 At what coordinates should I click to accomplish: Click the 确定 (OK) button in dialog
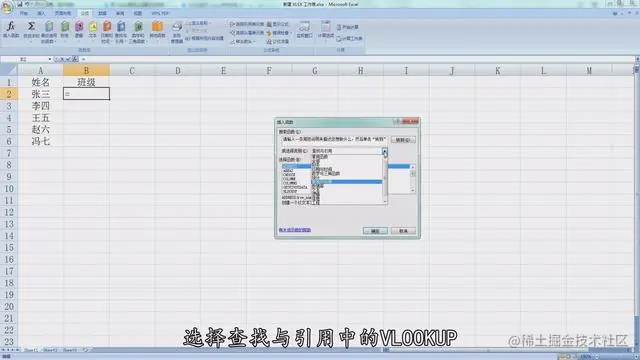[x=375, y=231]
